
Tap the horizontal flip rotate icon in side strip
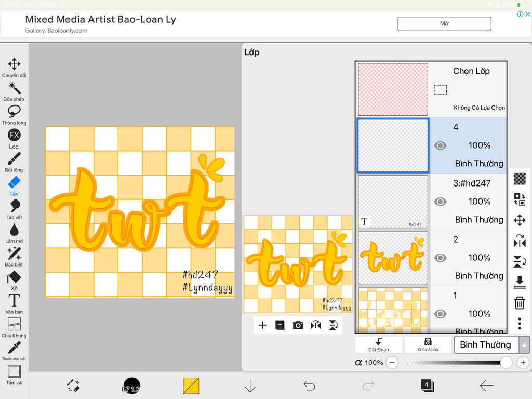(520, 241)
